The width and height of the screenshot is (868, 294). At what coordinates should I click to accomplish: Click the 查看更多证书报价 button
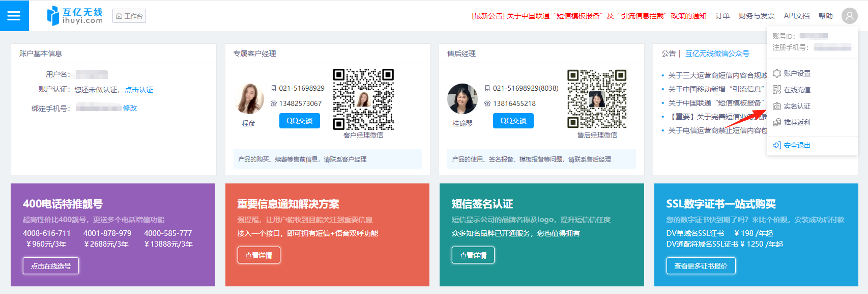pos(701,265)
